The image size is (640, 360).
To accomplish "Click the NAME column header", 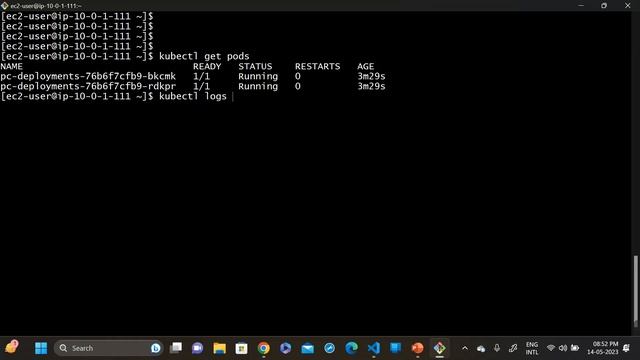I will tap(11, 67).
